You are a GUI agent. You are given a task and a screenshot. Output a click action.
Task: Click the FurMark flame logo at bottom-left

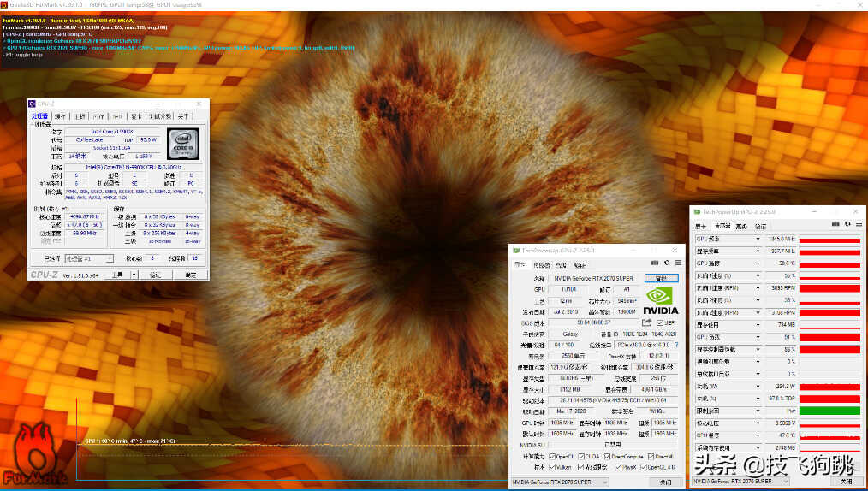34,453
